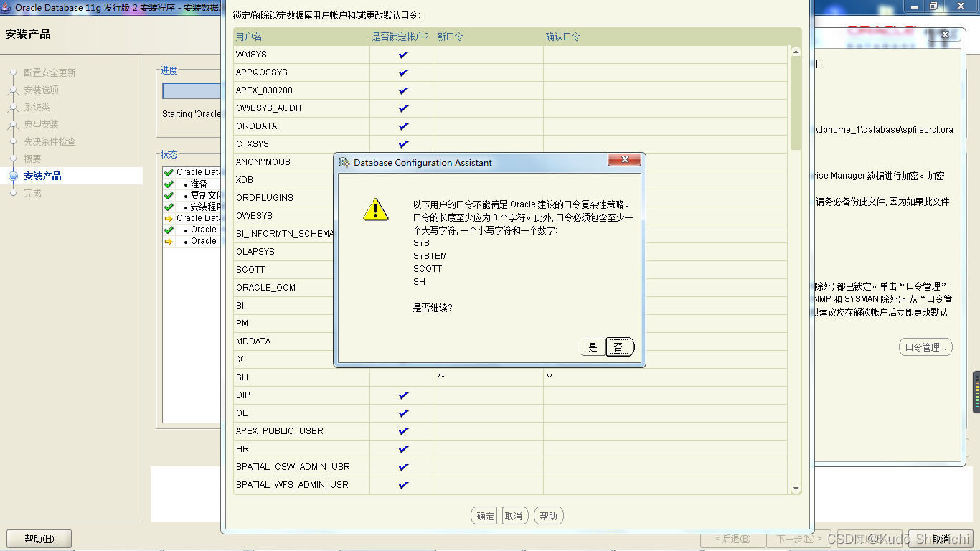980x551 pixels.
Task: Click 否 (No) in the warning dialog
Action: (619, 347)
